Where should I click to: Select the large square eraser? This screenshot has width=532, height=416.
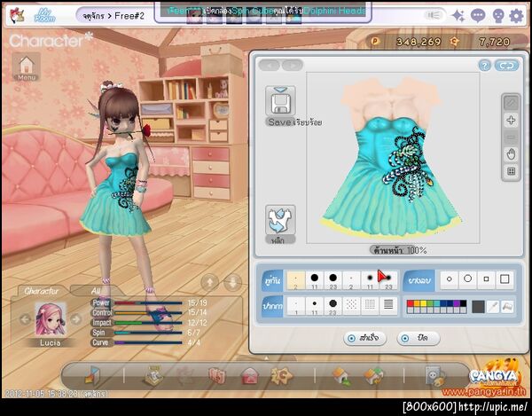coord(505,279)
